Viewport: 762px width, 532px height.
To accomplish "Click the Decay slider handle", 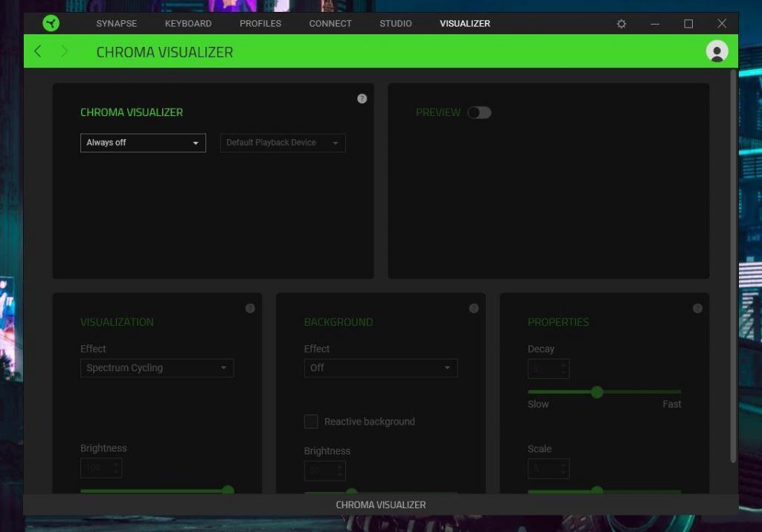I will pyautogui.click(x=597, y=392).
